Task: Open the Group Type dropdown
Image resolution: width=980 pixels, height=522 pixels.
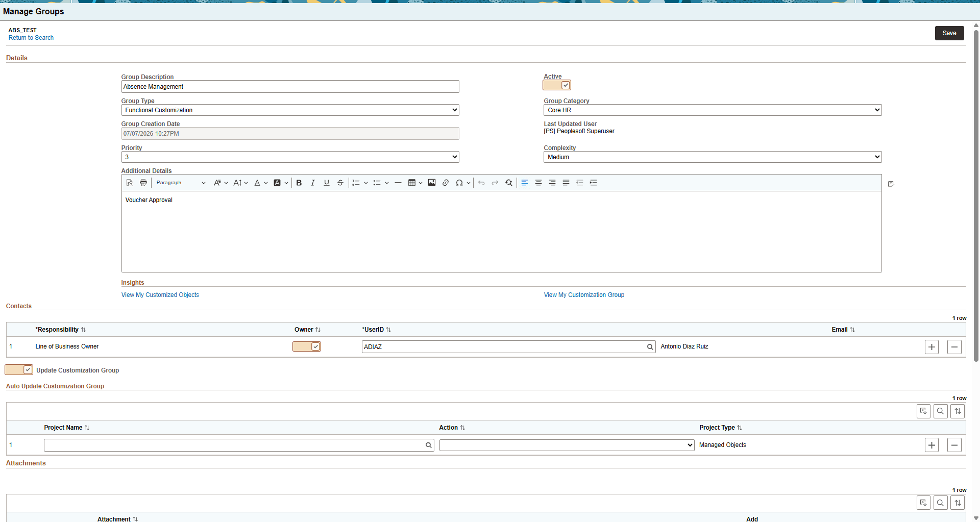Action: click(290, 110)
